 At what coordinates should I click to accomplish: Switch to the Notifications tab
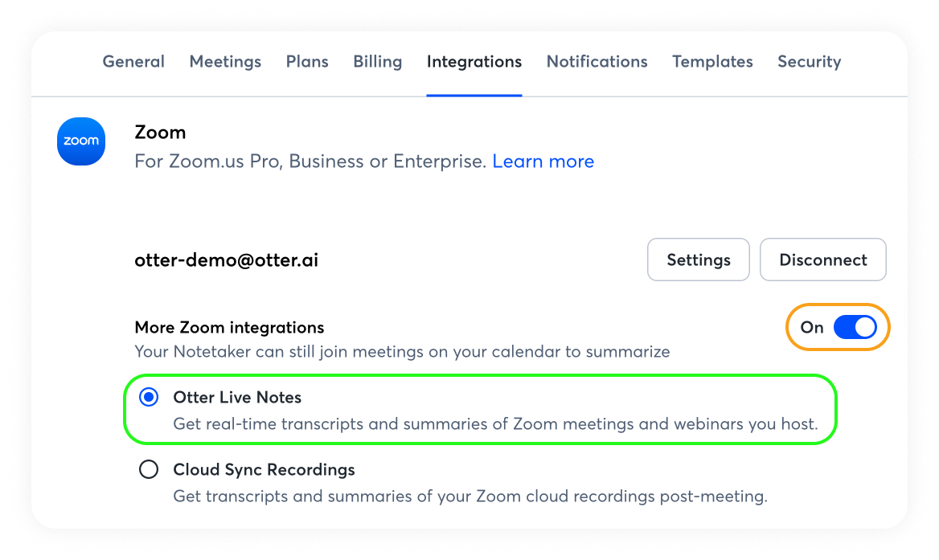point(597,62)
